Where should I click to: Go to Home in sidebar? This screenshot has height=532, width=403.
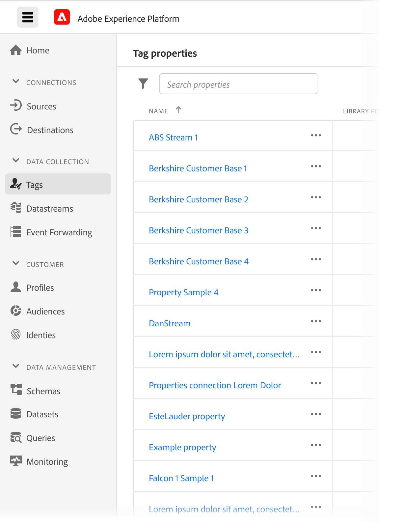click(x=38, y=50)
